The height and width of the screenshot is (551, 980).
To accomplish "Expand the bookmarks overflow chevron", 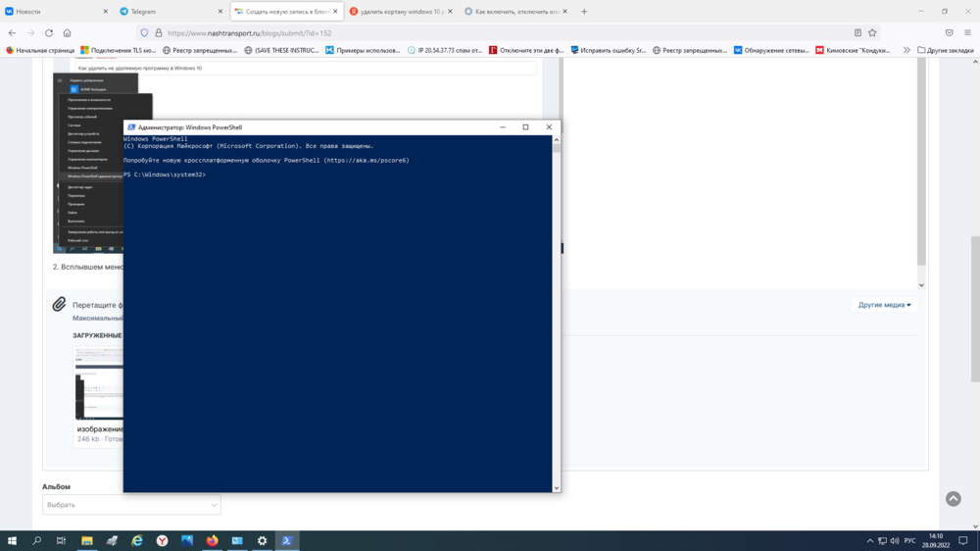I will (x=906, y=50).
